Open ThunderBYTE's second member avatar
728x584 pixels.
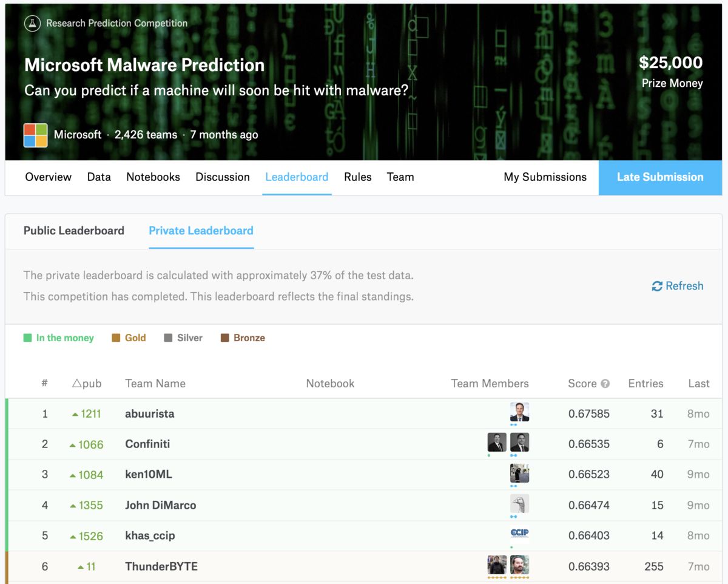coord(519,565)
